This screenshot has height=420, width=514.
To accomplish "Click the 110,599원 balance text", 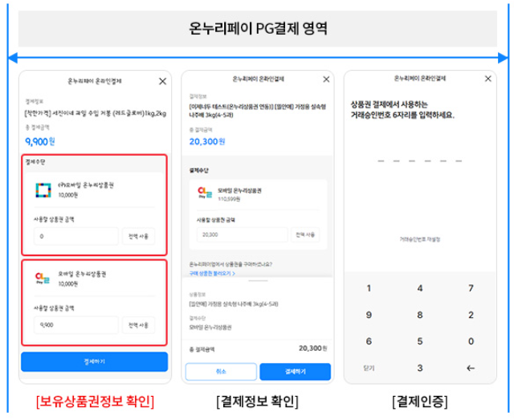I will 229,199.
